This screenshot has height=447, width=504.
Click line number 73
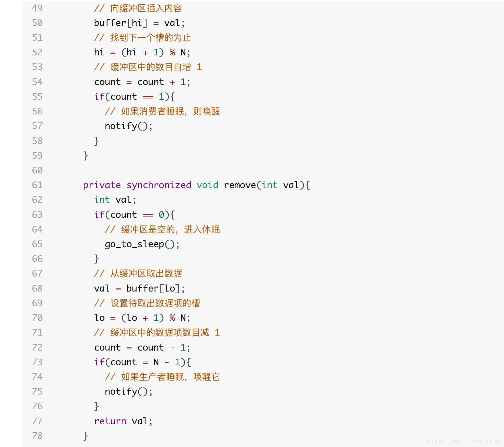coord(37,362)
